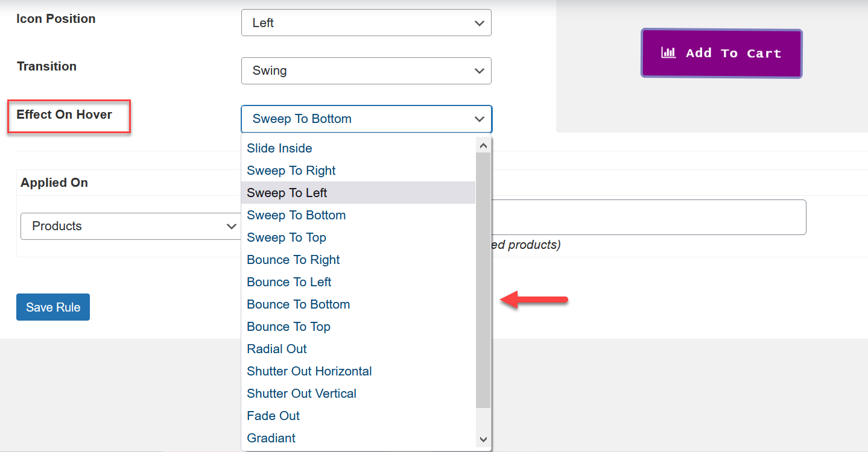
Task: Choose Bounce To Right effect
Action: point(293,260)
